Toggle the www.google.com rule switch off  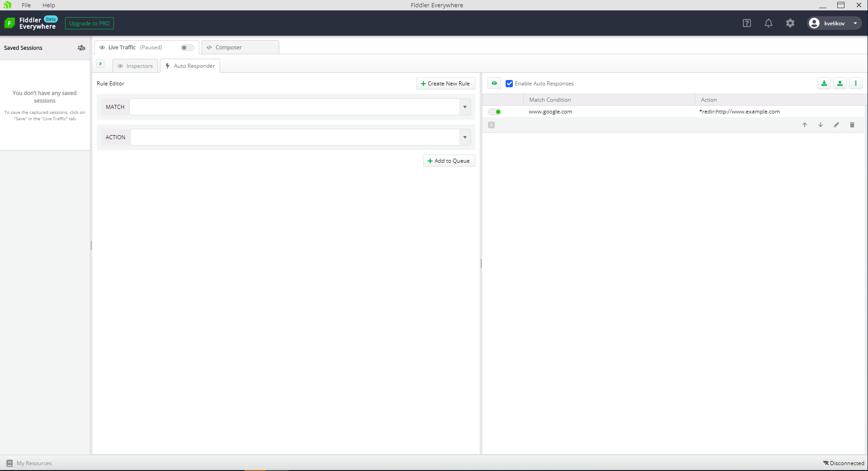494,112
